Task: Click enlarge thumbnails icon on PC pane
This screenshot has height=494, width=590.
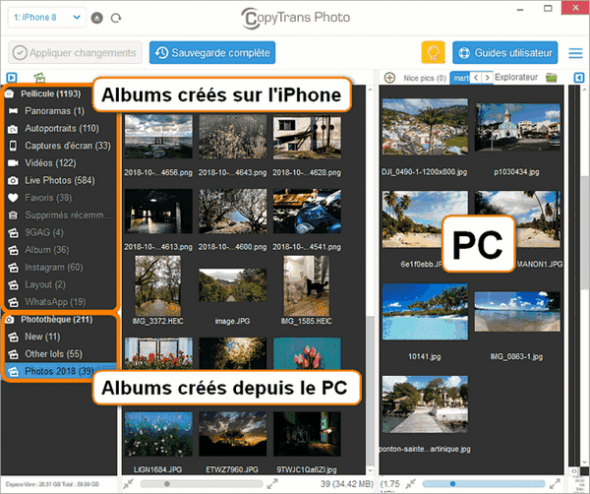Action: point(555,484)
